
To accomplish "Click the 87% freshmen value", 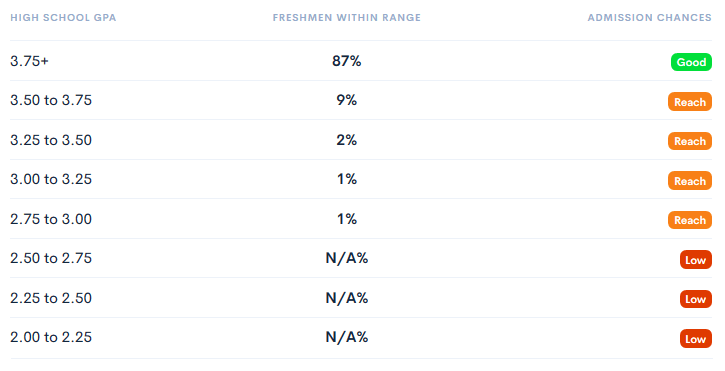I will [x=347, y=61].
